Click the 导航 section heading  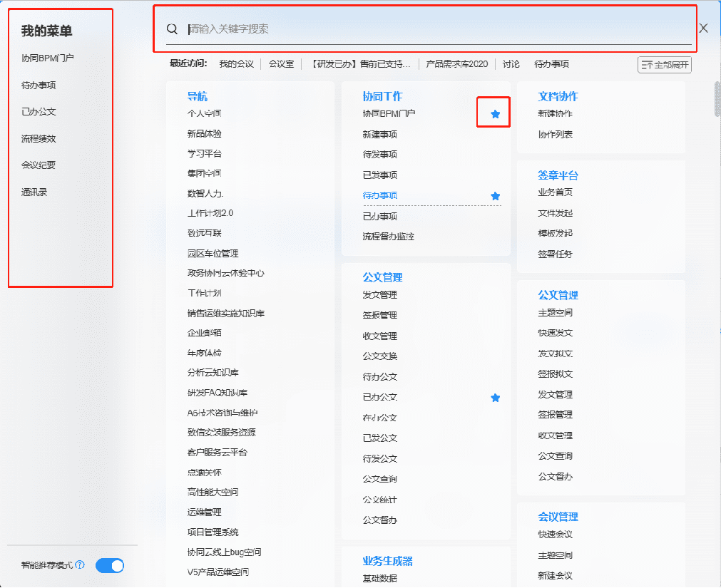point(198,96)
